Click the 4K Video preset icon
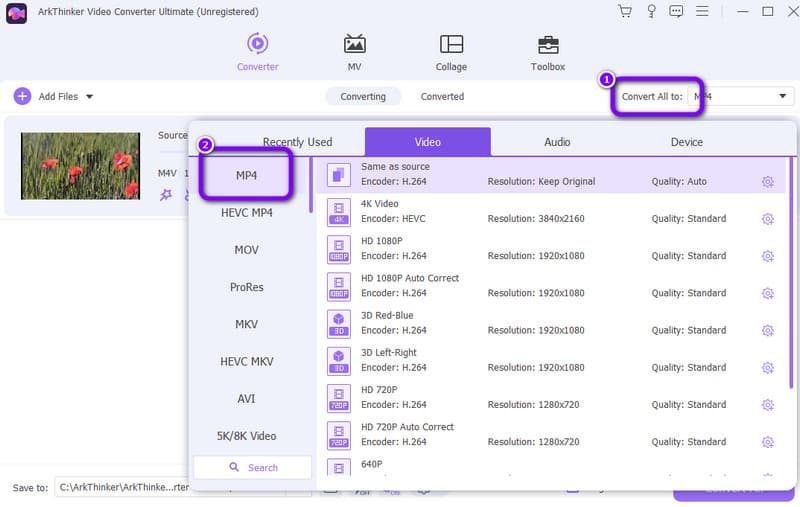 point(339,212)
